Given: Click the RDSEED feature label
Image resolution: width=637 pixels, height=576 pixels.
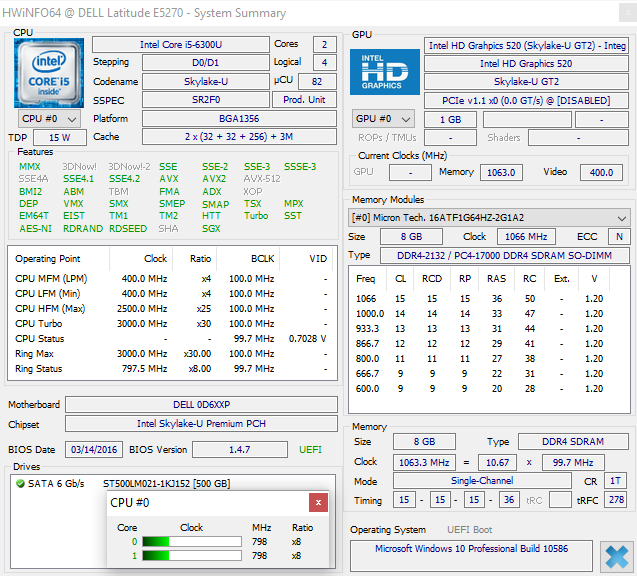Looking at the screenshot, I should click(x=128, y=229).
